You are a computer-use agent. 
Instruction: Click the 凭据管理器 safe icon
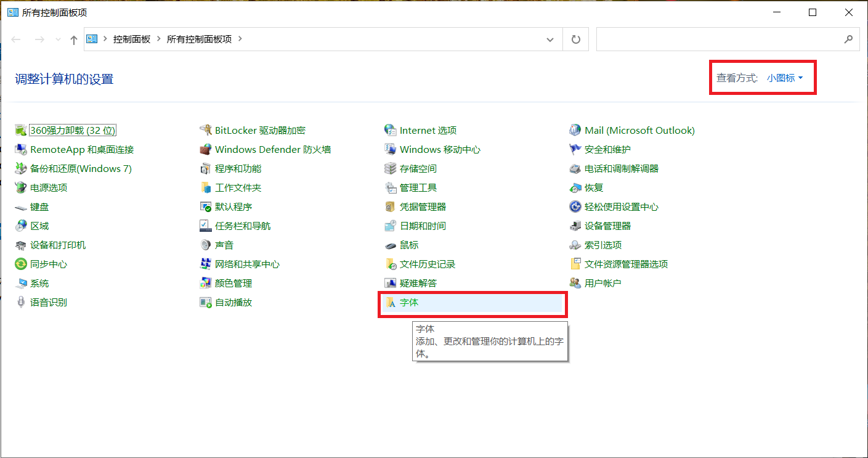pyautogui.click(x=390, y=207)
